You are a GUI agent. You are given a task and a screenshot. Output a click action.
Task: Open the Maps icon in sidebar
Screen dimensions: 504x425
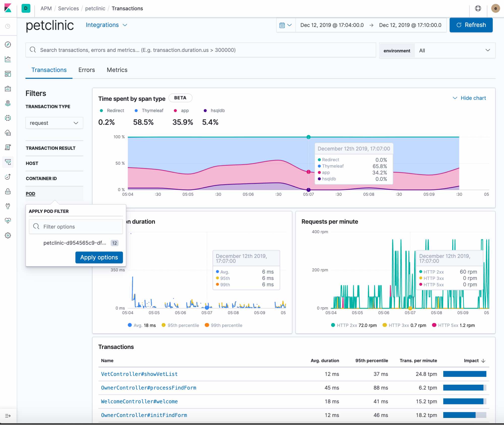(8, 103)
